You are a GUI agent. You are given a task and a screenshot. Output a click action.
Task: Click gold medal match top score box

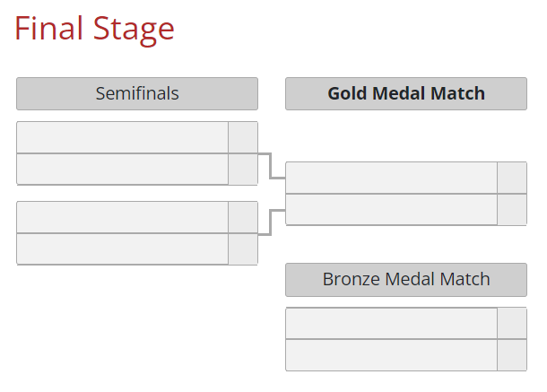512,178
